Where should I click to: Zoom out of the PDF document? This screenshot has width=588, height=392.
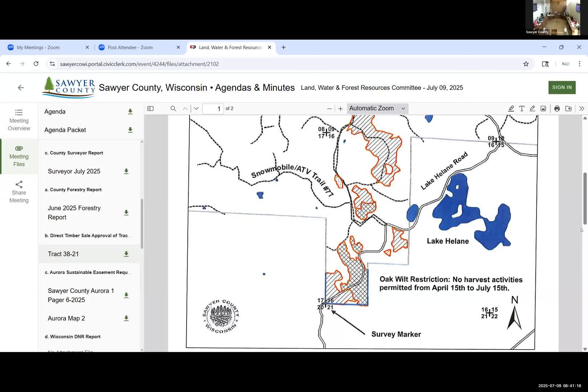pyautogui.click(x=329, y=109)
